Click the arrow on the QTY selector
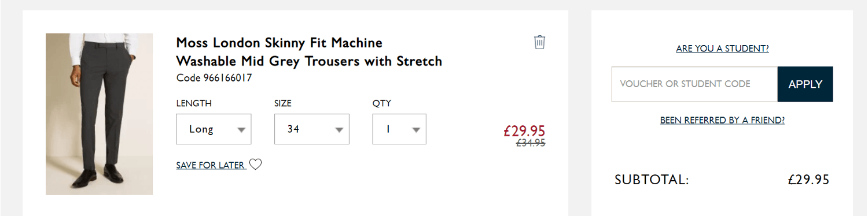This screenshot has width=868, height=216. [x=416, y=130]
